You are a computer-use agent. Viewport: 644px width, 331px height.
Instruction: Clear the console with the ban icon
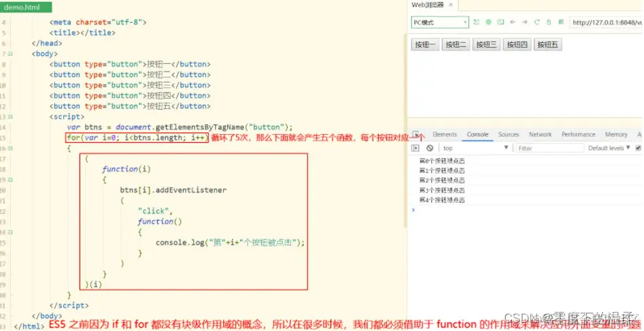pos(430,148)
